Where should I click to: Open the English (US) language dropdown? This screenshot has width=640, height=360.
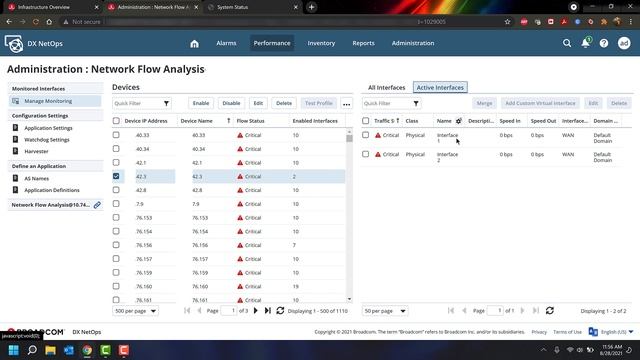coord(617,332)
